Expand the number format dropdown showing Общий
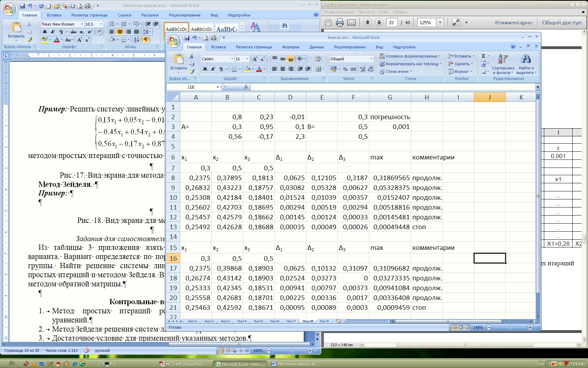 (371, 59)
